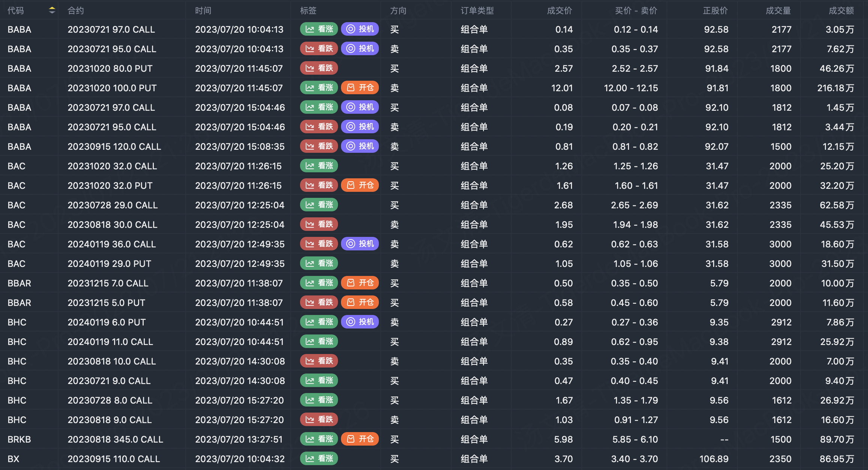Sort by 时间 column header
Image resolution: width=868 pixels, height=470 pixels.
point(203,11)
